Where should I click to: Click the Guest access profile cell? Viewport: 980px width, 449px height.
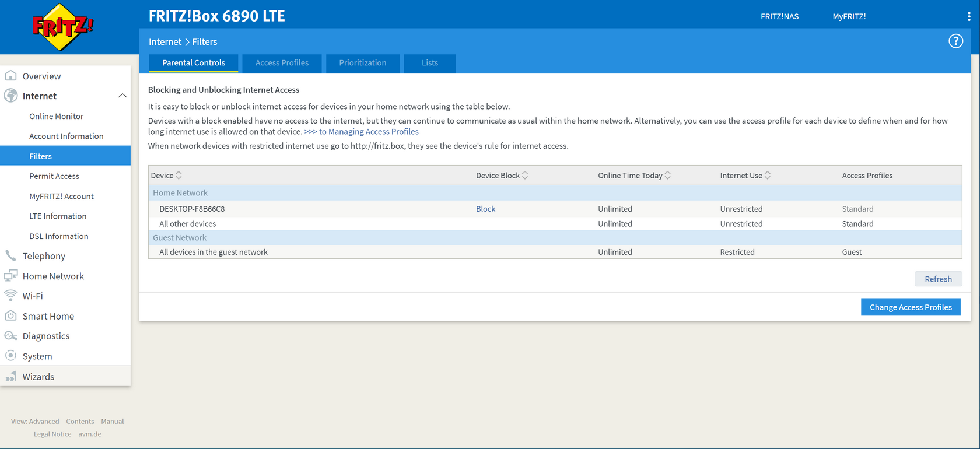[x=852, y=252]
